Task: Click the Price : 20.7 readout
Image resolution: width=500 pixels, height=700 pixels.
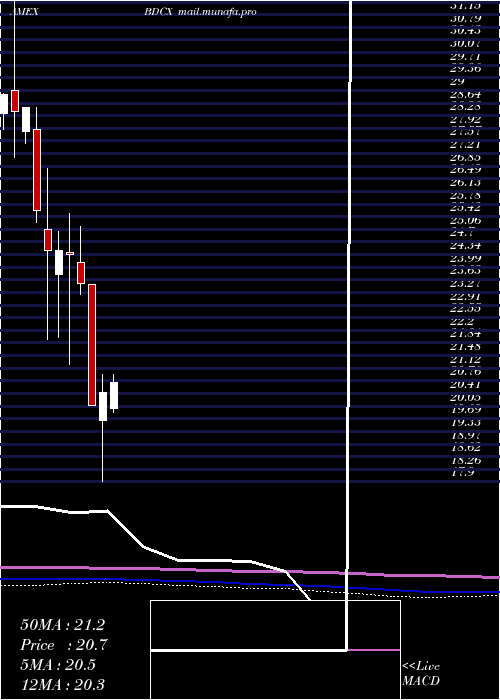Action: pos(64,645)
